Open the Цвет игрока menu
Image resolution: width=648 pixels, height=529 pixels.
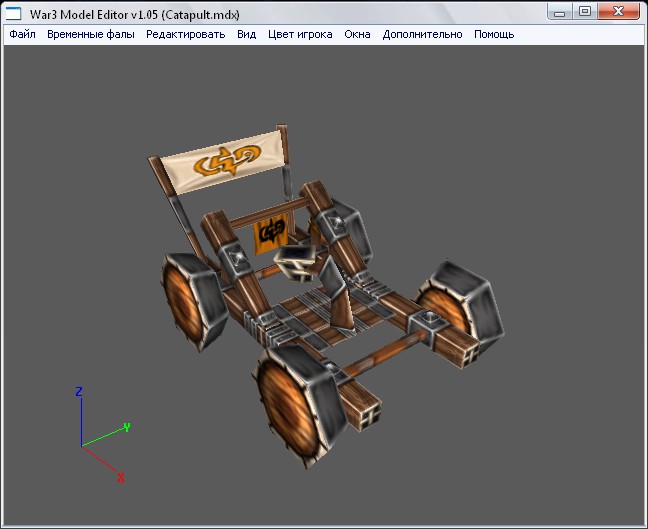[x=300, y=34]
